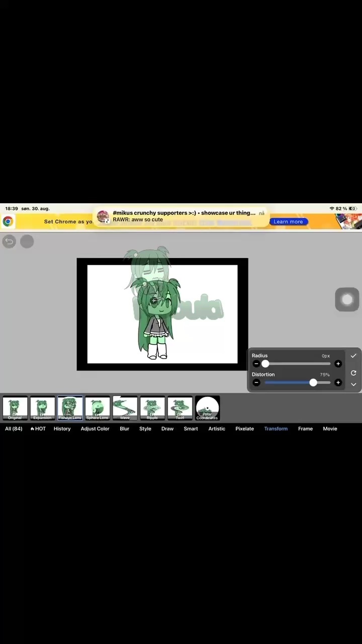This screenshot has height=644, width=362.
Task: Decrease Distortion with the minus button
Action: 256,383
